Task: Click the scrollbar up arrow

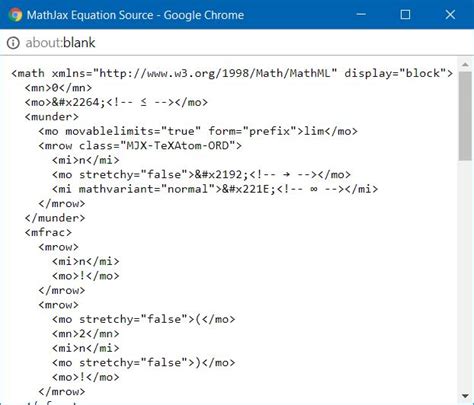Action: pos(465,65)
